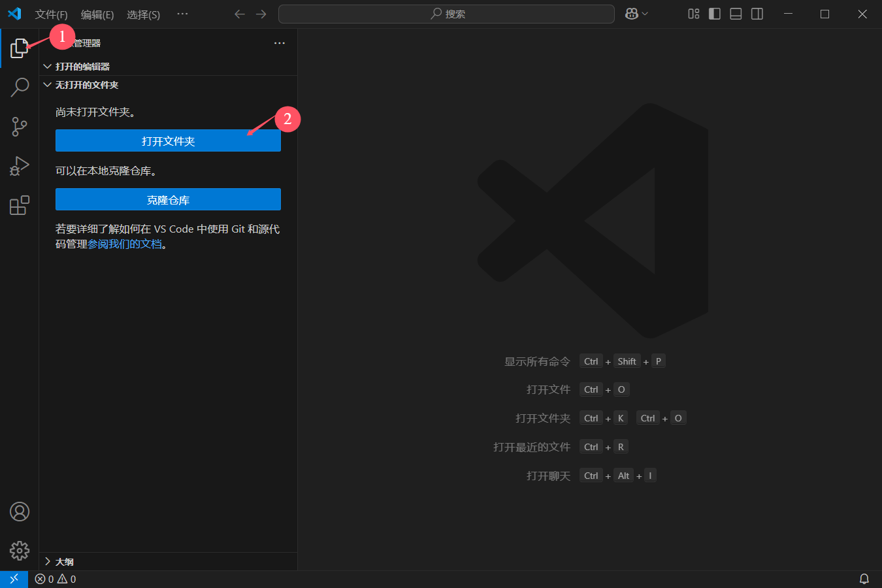Click the VS Code logo icon
Viewport: 882px width, 588px height.
coord(14,14)
